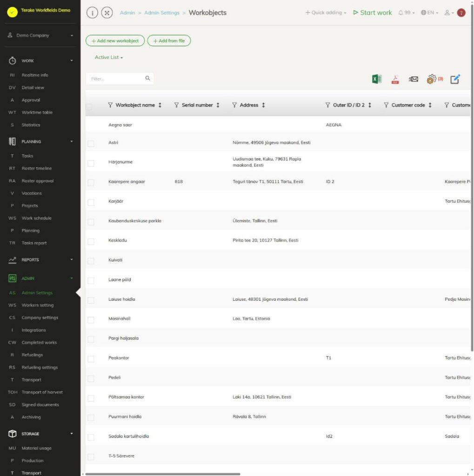
Task: Open the Kaubanduskeskuse parkla workobject
Action: (135, 221)
